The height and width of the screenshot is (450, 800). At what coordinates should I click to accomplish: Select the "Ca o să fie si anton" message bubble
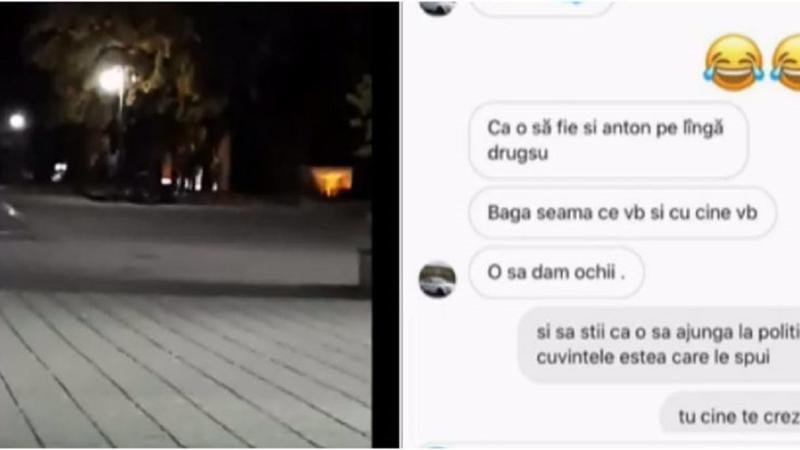608,140
